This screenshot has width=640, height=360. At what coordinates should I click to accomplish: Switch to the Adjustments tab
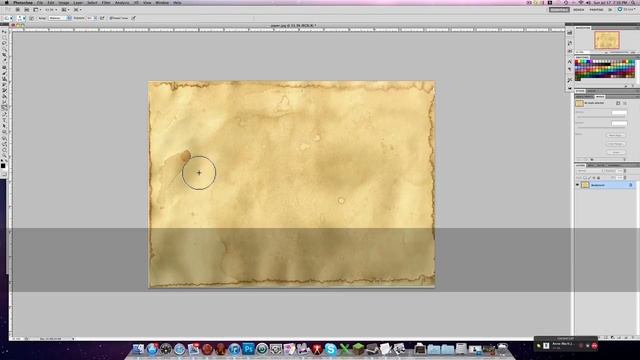coord(584,97)
